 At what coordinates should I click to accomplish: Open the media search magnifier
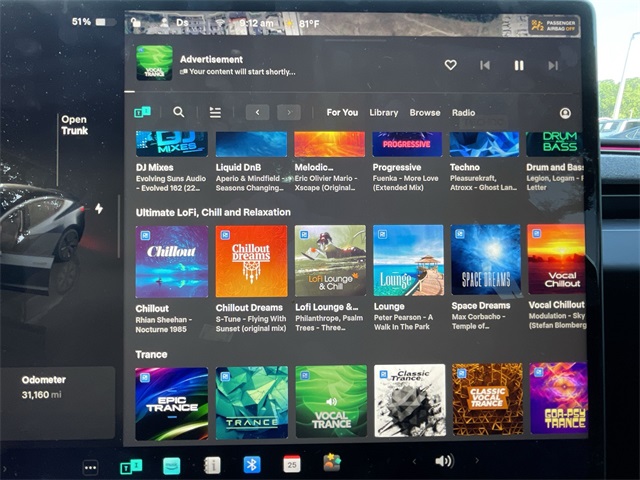click(x=178, y=112)
